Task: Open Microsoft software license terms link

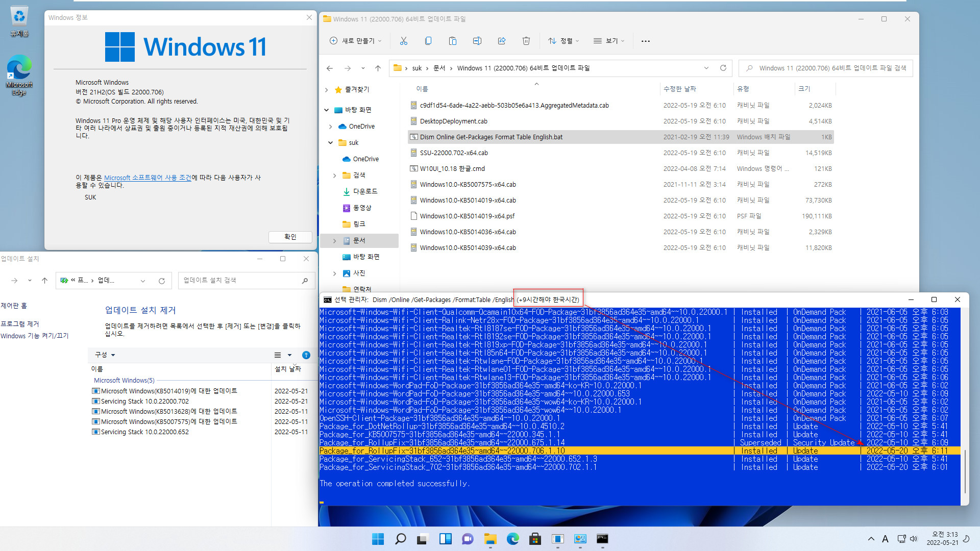Action: pos(148,178)
